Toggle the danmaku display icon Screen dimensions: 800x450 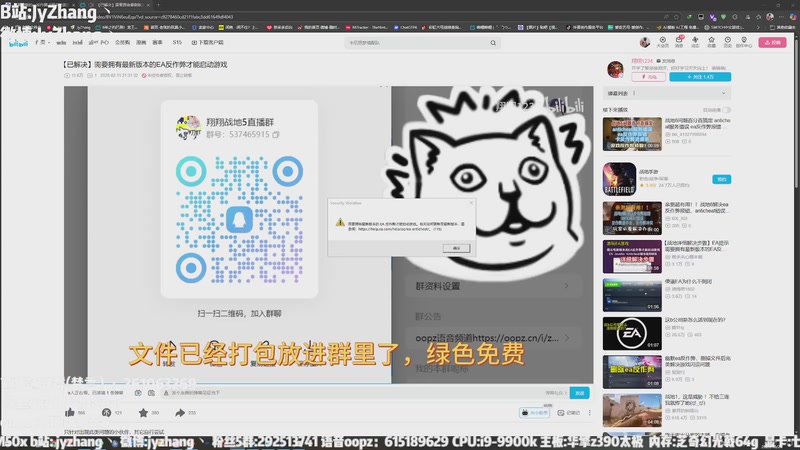coord(138,393)
